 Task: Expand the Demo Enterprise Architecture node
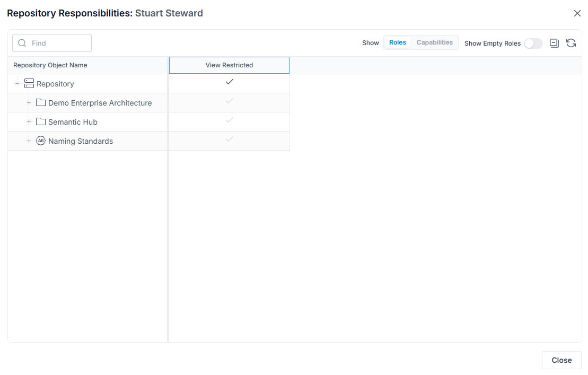pos(29,102)
